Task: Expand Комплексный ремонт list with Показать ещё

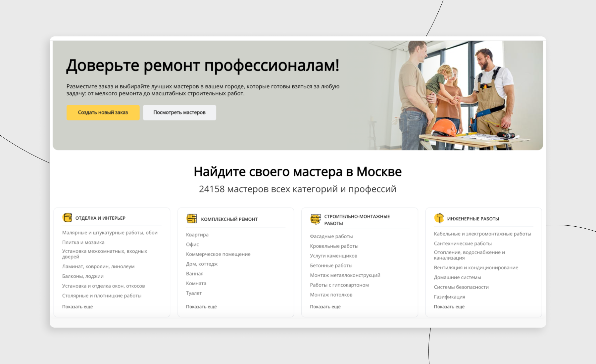Action: point(201,307)
